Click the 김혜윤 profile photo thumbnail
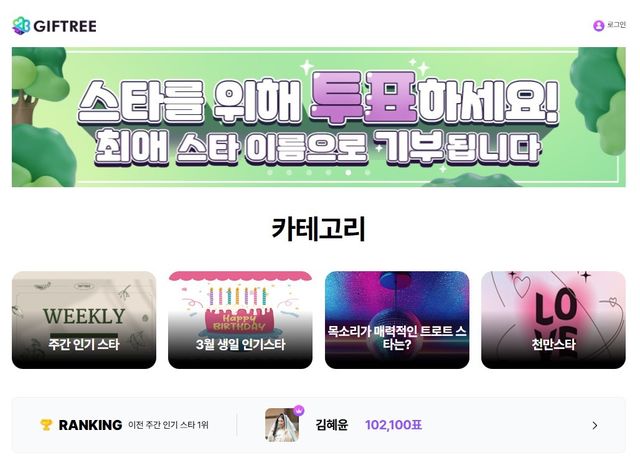The height and width of the screenshot is (459, 640). point(282,425)
